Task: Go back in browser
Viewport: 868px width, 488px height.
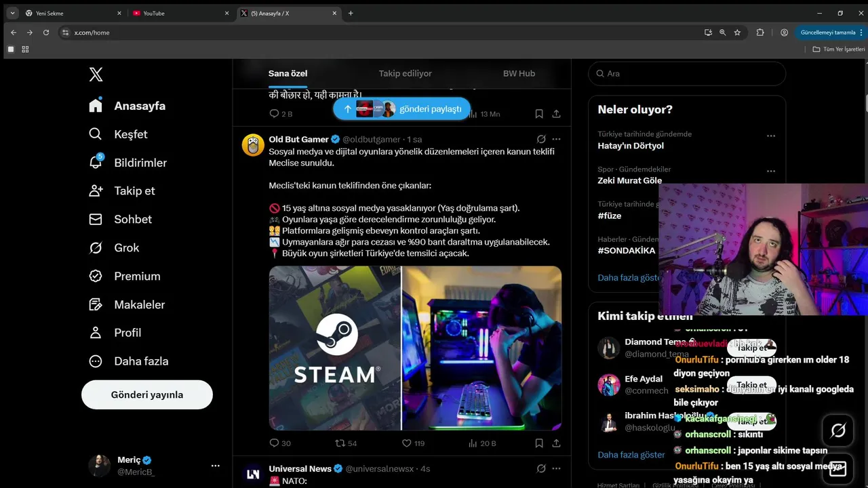Action: click(14, 33)
